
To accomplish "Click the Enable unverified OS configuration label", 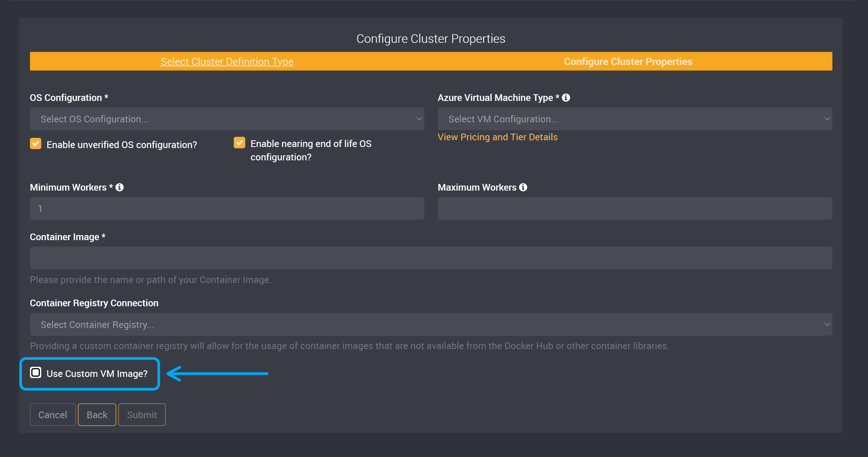I will (122, 145).
